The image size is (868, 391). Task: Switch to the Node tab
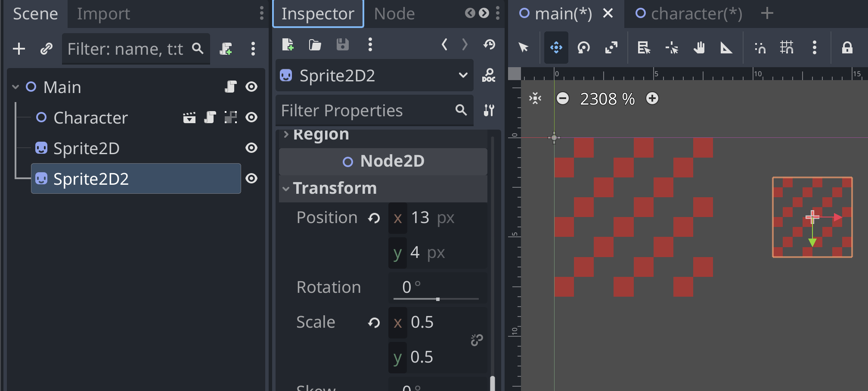pos(394,14)
